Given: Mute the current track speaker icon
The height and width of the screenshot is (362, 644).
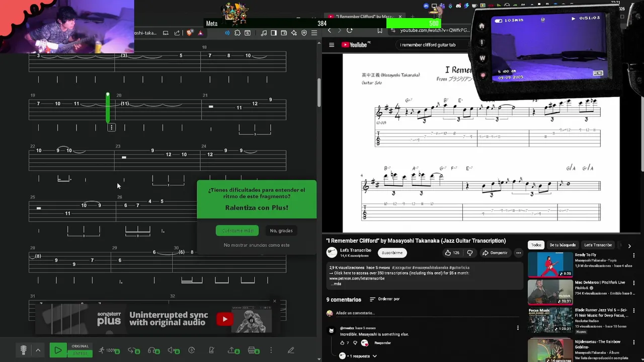Looking at the screenshot, I should point(173,350).
